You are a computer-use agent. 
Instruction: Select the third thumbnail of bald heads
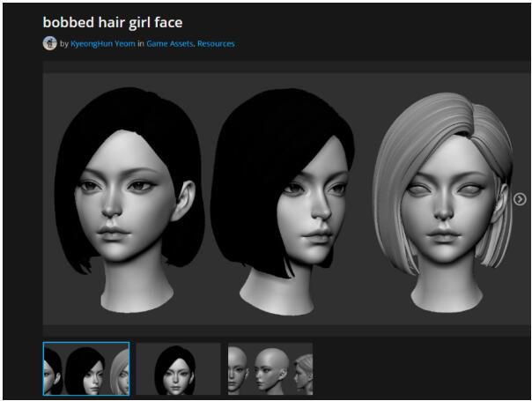point(270,368)
